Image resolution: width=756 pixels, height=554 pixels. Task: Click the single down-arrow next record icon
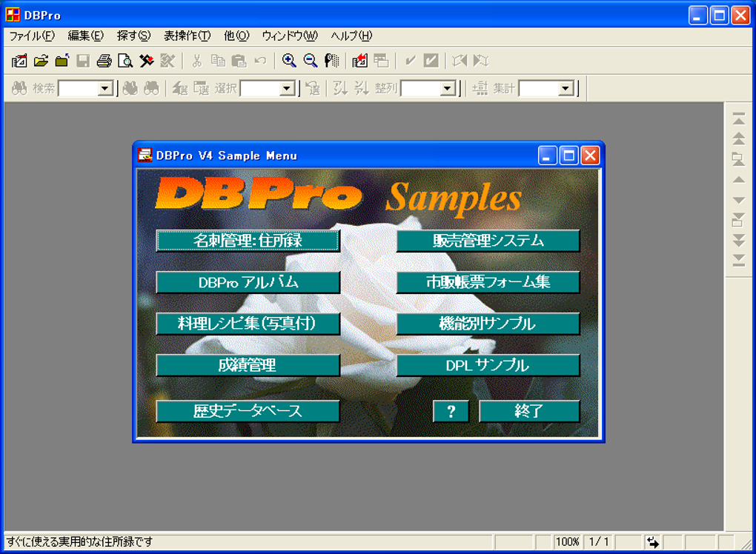[x=739, y=200]
